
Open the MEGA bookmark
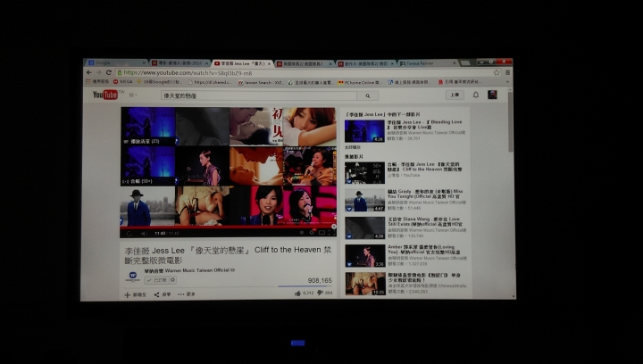coord(123,82)
